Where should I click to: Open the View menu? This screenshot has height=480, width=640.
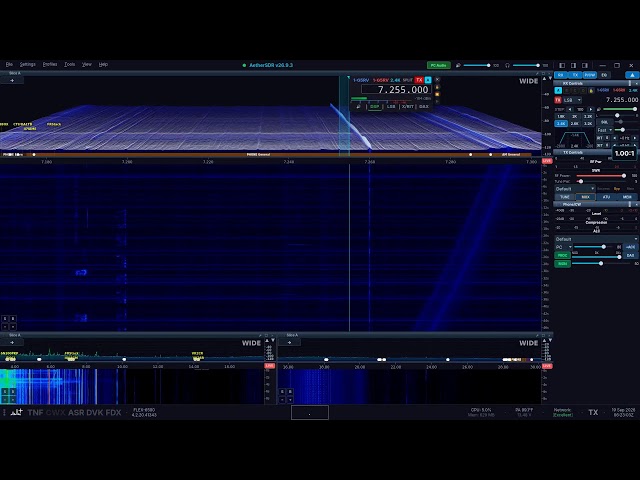click(x=87, y=64)
